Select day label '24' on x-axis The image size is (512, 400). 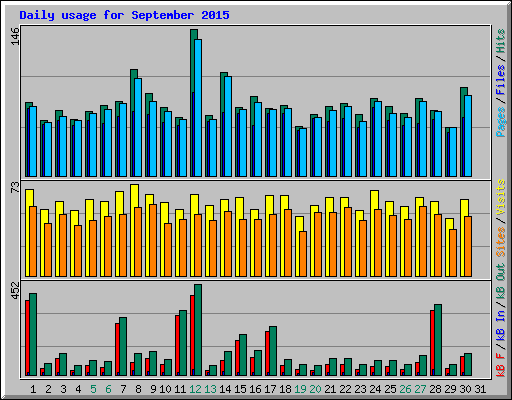click(x=375, y=389)
